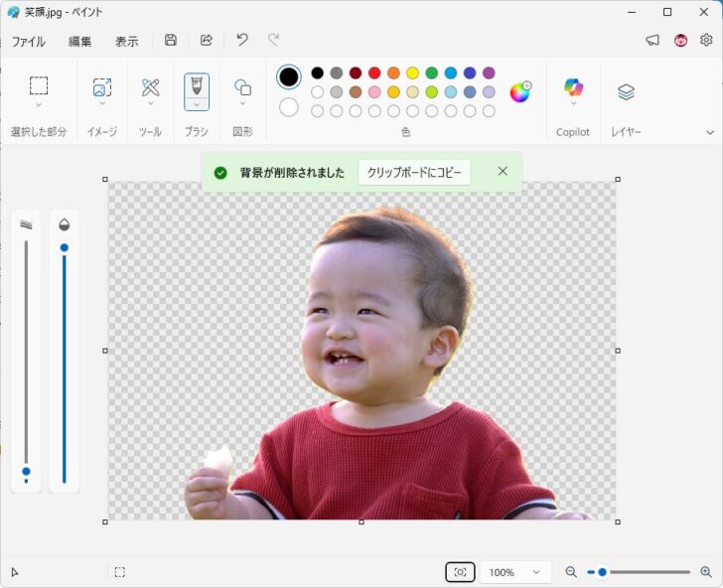Pick the light turquoise color swatch
This screenshot has width=723, height=588.
451,92
